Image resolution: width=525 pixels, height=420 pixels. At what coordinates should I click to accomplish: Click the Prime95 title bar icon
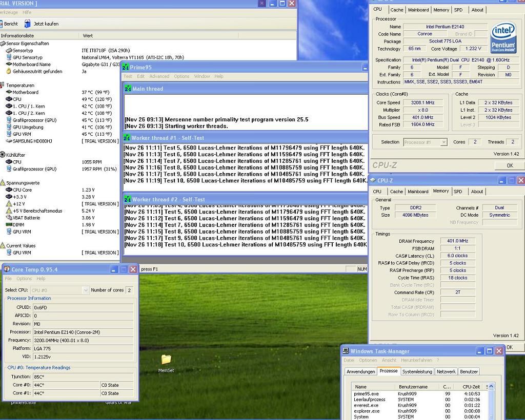(x=126, y=67)
